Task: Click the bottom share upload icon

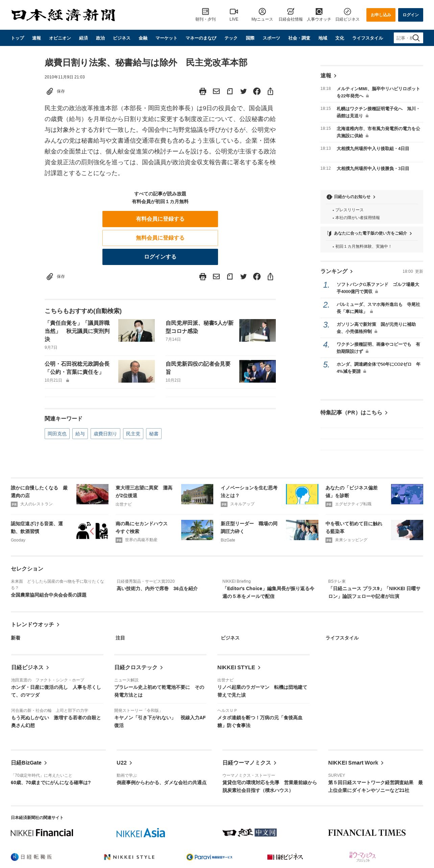Action: (x=270, y=276)
